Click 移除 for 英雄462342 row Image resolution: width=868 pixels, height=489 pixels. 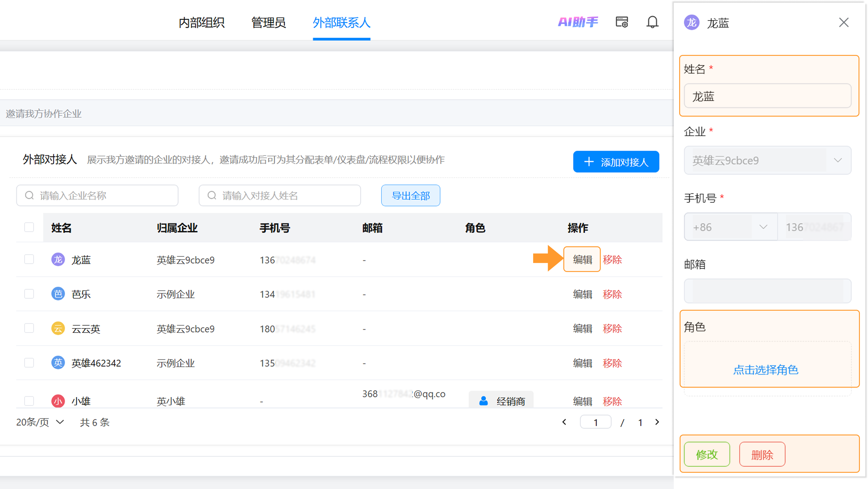(x=612, y=363)
